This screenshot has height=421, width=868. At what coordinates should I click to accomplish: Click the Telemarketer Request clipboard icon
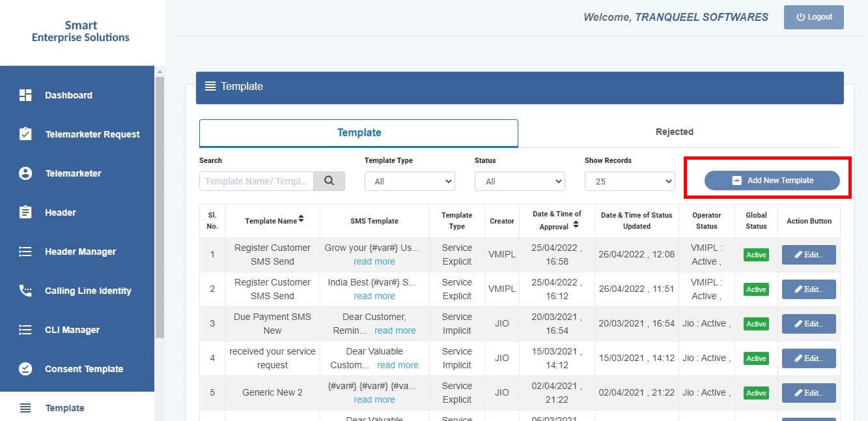pos(25,134)
